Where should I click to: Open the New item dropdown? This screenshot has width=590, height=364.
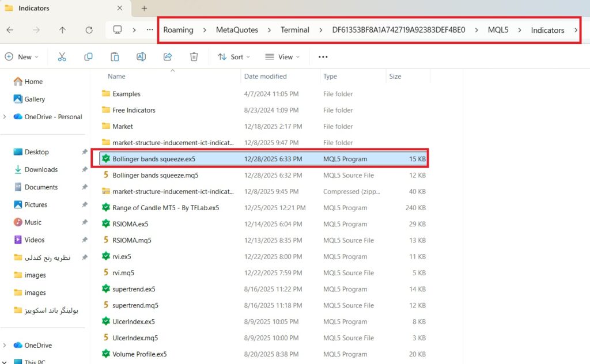(21, 57)
